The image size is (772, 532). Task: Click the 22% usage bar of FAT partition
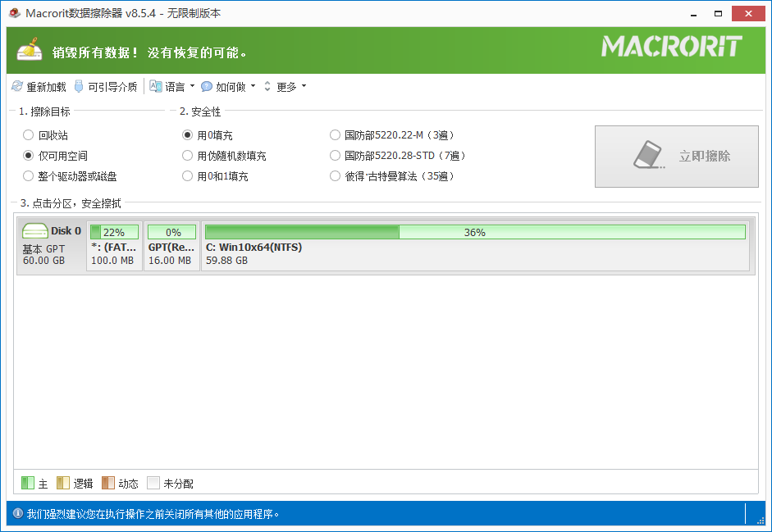[114, 232]
